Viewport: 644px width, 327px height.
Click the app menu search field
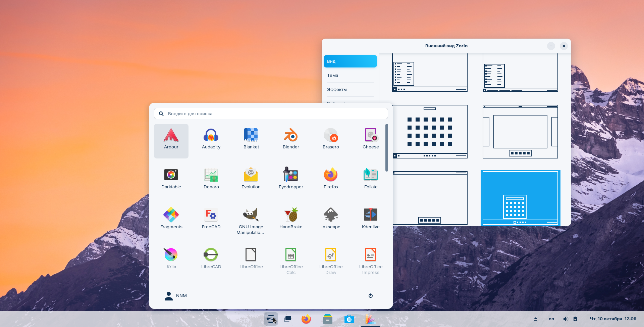point(271,113)
